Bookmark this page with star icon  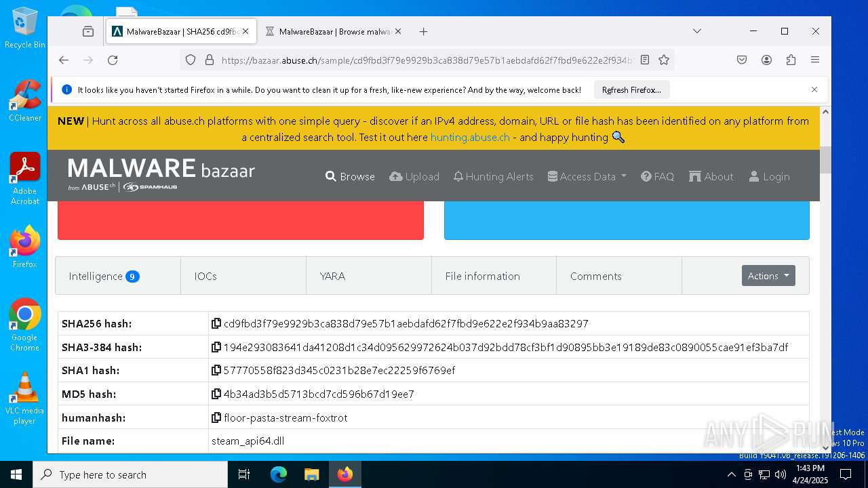click(x=664, y=60)
